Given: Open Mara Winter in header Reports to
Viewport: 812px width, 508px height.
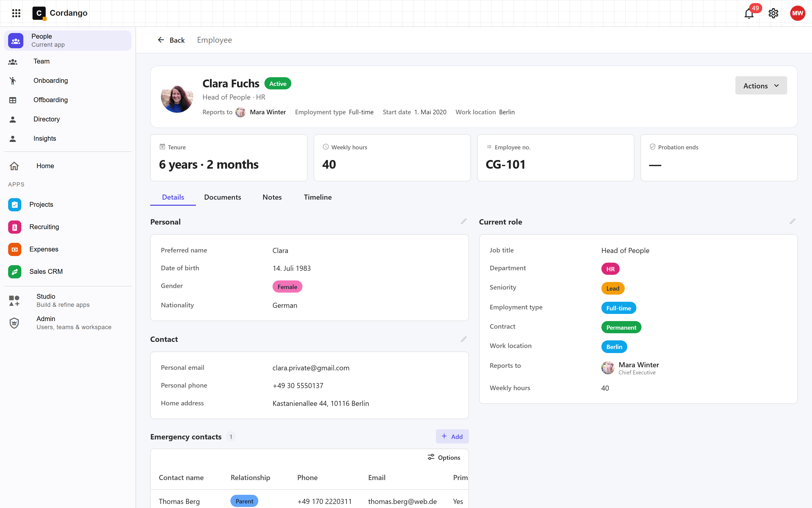Looking at the screenshot, I should [261, 112].
